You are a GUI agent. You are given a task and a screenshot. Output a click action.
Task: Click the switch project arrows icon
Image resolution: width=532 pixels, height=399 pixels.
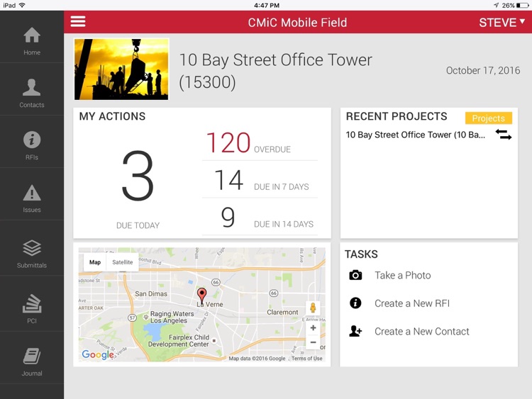click(x=504, y=135)
